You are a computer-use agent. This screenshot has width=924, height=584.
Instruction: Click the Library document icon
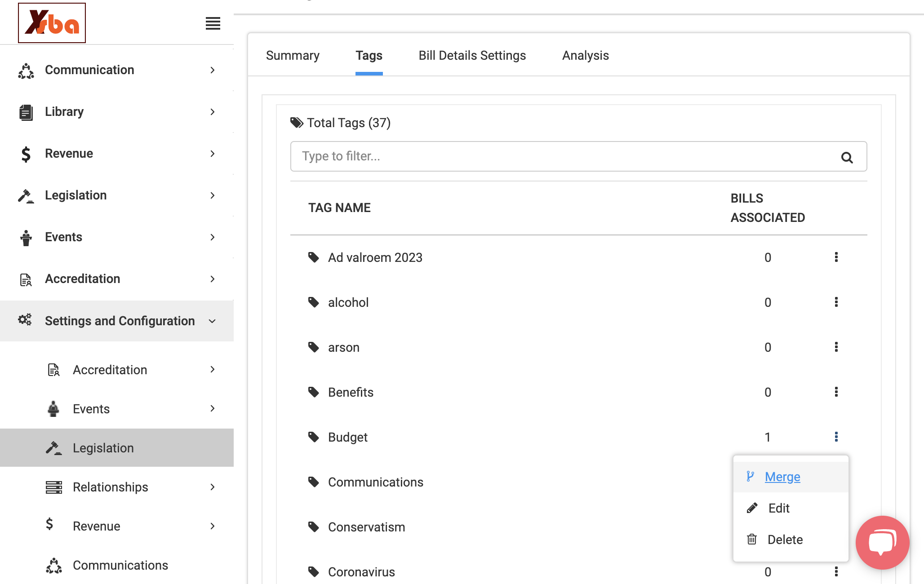click(26, 112)
